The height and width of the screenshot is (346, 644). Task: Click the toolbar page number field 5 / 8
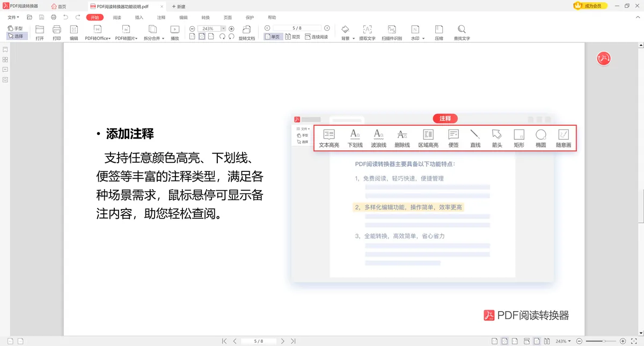tap(297, 28)
